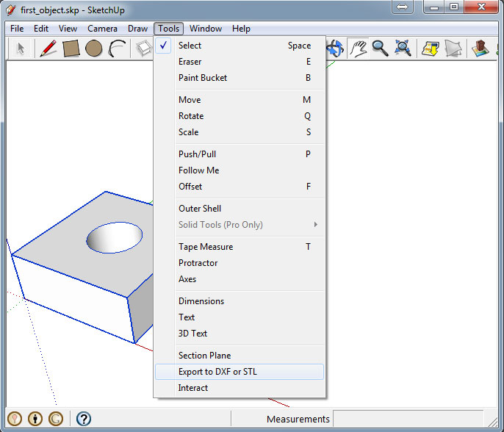Viewport: 504px width, 432px height.
Task: Choose Offset menu entry
Action: (x=240, y=187)
